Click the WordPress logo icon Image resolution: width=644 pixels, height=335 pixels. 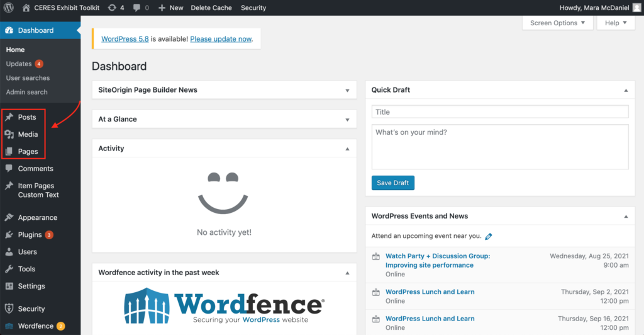pos(9,8)
